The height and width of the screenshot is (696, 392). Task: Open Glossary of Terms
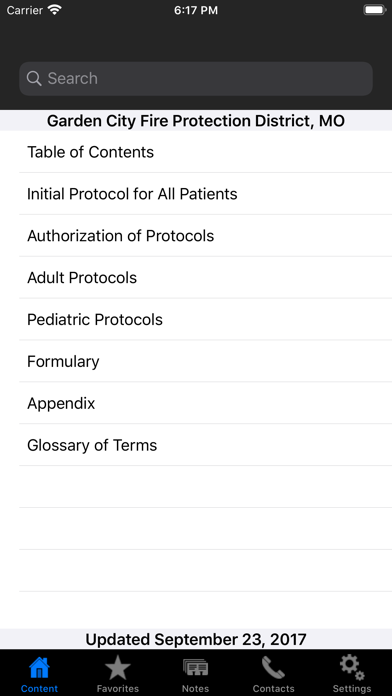coord(206,445)
